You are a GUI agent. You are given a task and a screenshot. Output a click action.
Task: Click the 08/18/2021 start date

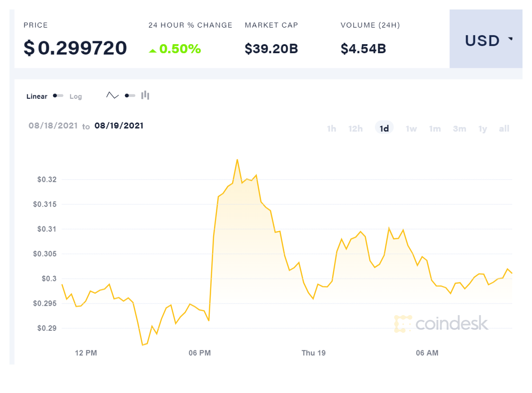click(53, 126)
